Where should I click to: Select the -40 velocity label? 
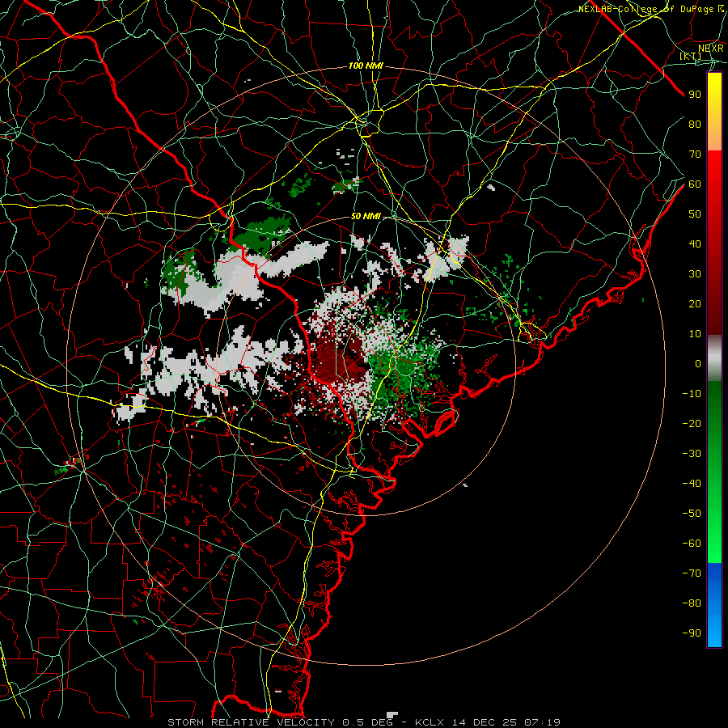[692, 484]
